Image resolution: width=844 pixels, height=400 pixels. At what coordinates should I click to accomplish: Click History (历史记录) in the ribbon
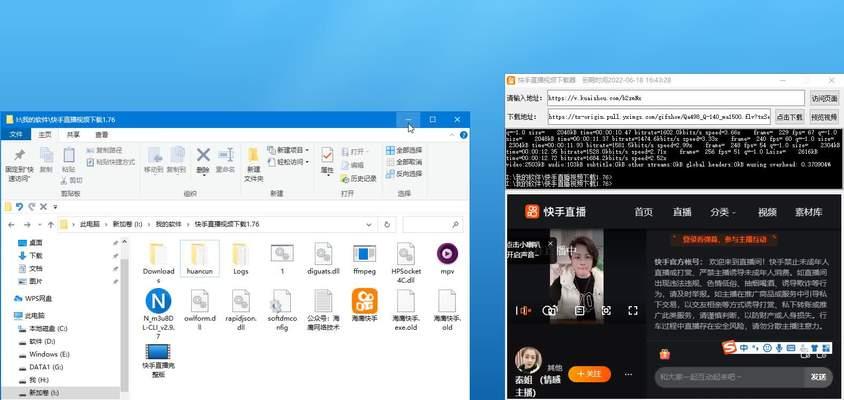tap(358, 178)
